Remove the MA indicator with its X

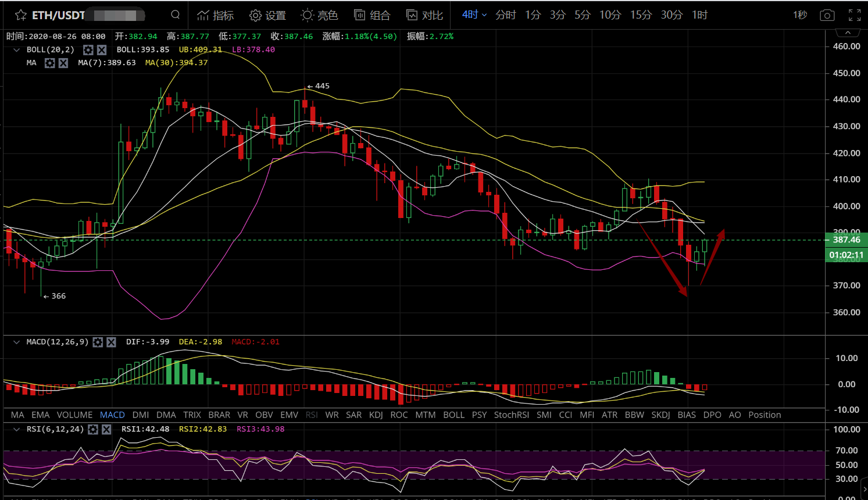63,63
